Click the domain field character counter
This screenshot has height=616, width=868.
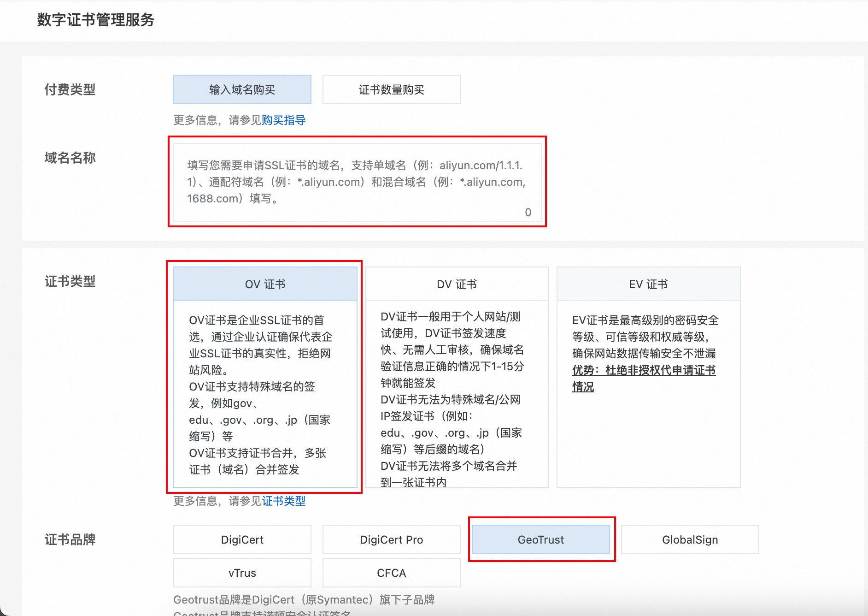[x=528, y=213]
